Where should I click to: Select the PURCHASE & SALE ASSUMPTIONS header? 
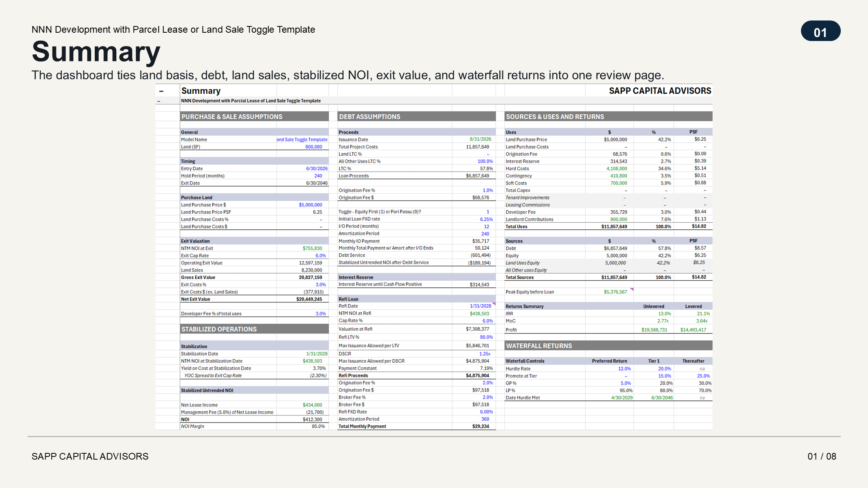[x=254, y=117]
